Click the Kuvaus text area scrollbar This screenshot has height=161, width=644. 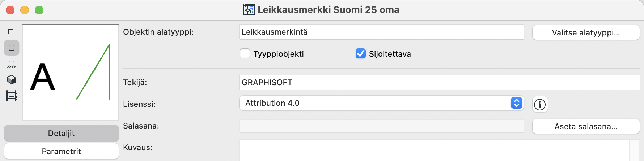pos(634,151)
